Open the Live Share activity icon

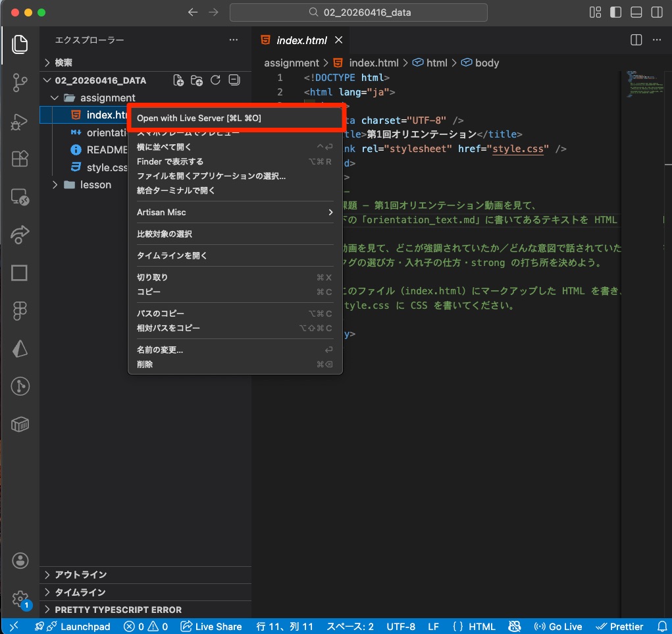click(20, 234)
